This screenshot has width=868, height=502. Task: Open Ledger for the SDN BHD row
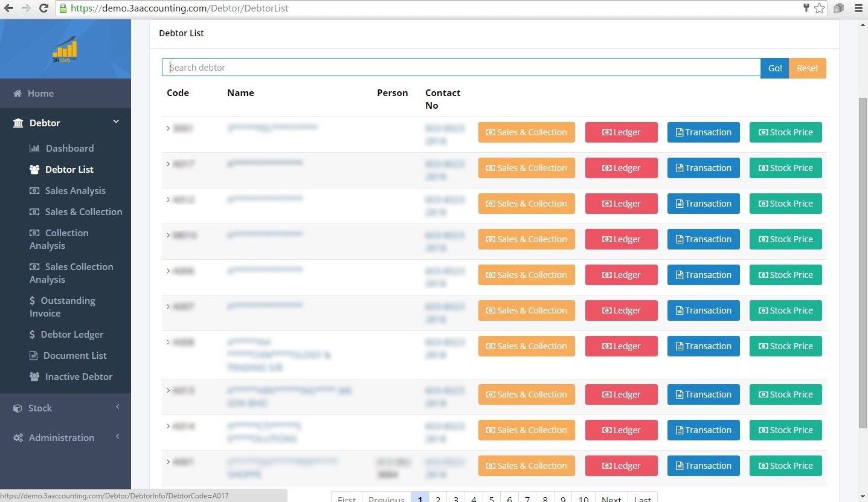[622, 394]
